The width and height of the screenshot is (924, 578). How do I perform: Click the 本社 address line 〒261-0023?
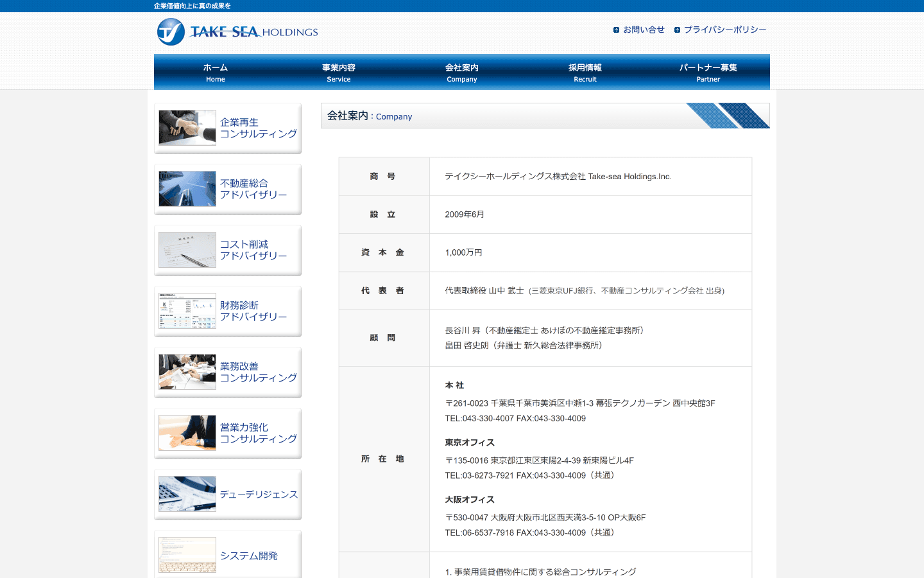(x=580, y=403)
